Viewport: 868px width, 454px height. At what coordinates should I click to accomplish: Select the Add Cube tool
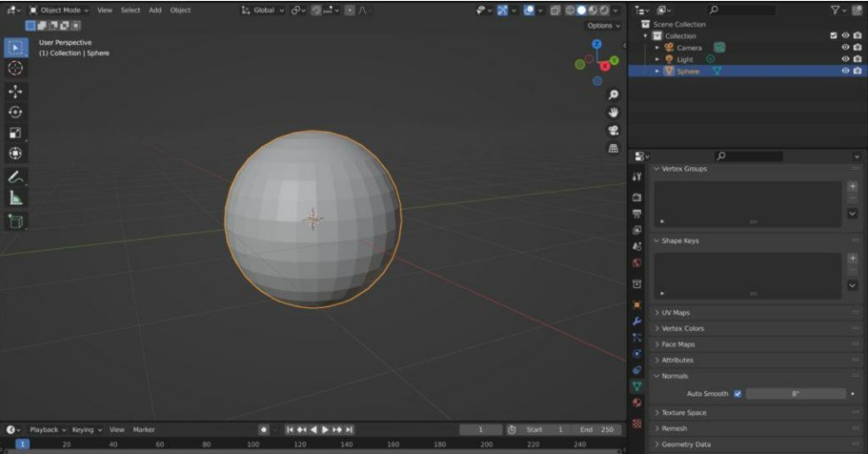click(16, 221)
